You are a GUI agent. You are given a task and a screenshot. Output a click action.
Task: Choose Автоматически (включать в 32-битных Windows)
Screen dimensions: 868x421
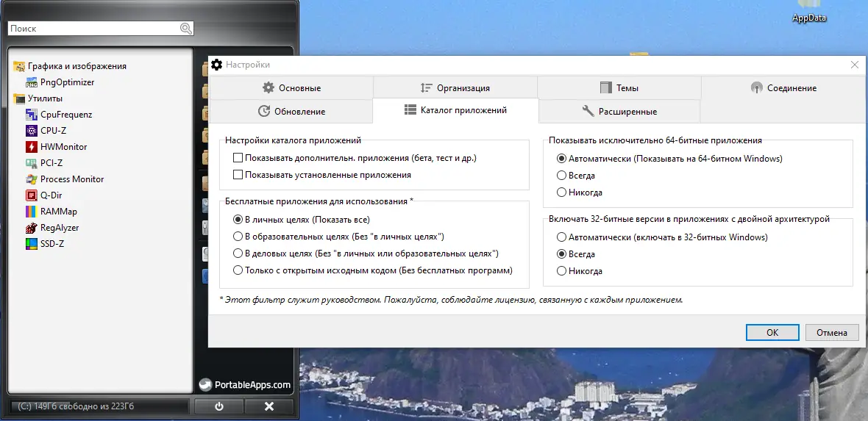pos(561,237)
